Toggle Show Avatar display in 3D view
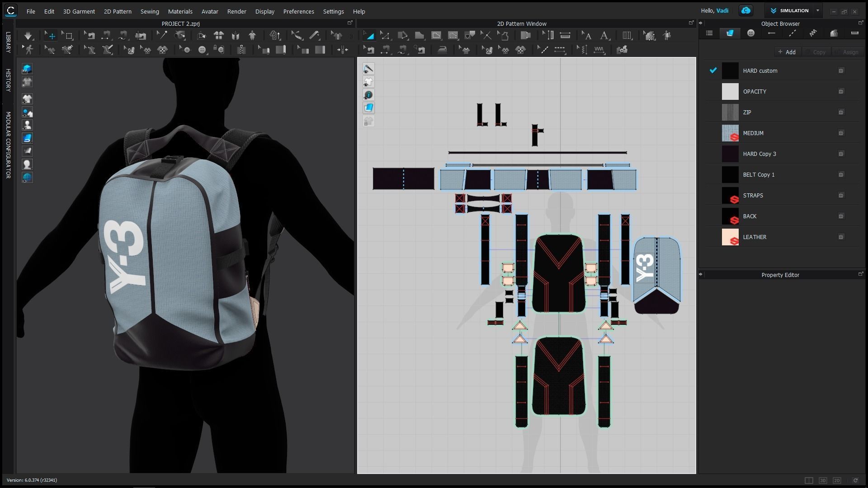Image resolution: width=868 pixels, height=488 pixels. (27, 125)
